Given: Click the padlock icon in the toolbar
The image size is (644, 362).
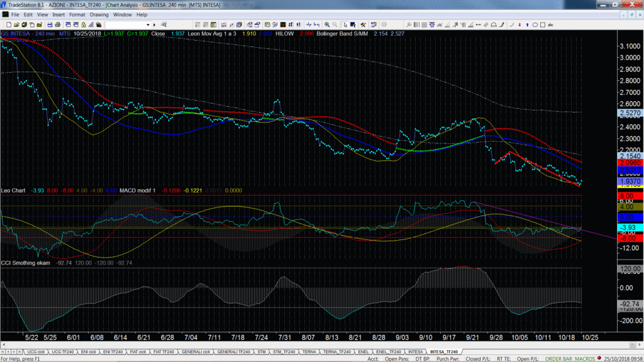Looking at the screenshot, I should pyautogui.click(x=84, y=25).
